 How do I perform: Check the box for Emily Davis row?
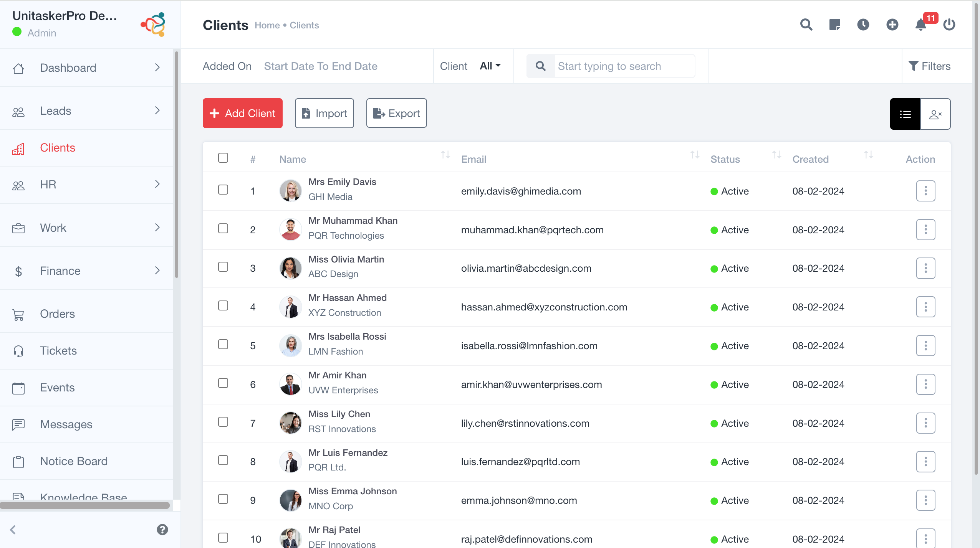click(x=223, y=190)
